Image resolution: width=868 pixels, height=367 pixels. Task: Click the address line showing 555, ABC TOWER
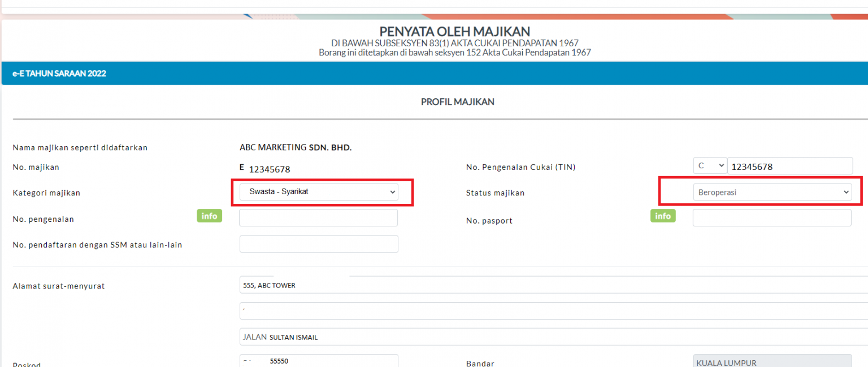(396, 285)
